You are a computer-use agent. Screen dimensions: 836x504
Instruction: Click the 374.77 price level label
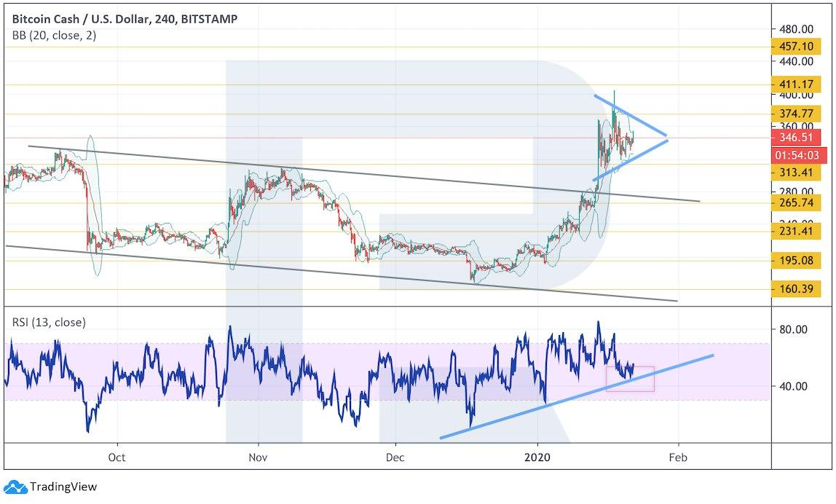click(x=797, y=113)
